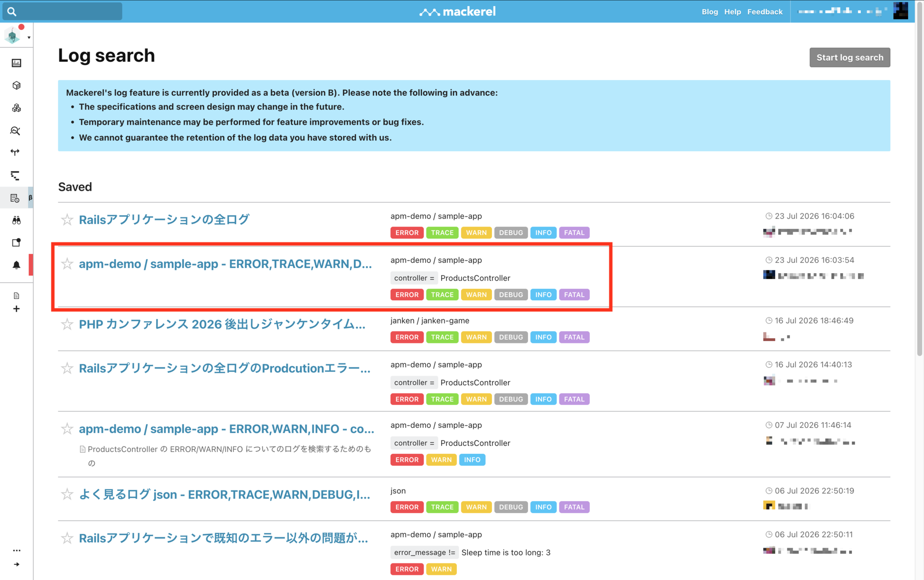Image resolution: width=924 pixels, height=580 pixels.
Task: Open the dashboards chart icon in sidebar
Action: coord(16,63)
